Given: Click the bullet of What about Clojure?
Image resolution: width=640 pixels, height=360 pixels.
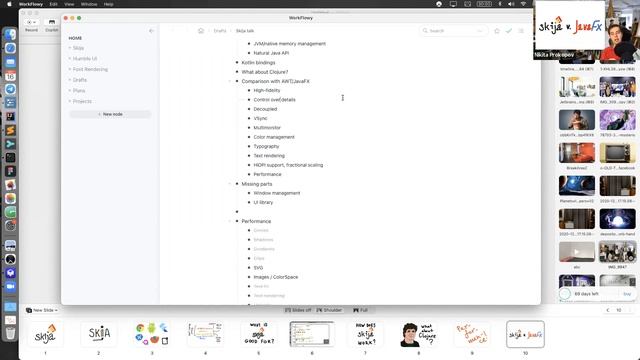Looking at the screenshot, I should [237, 72].
